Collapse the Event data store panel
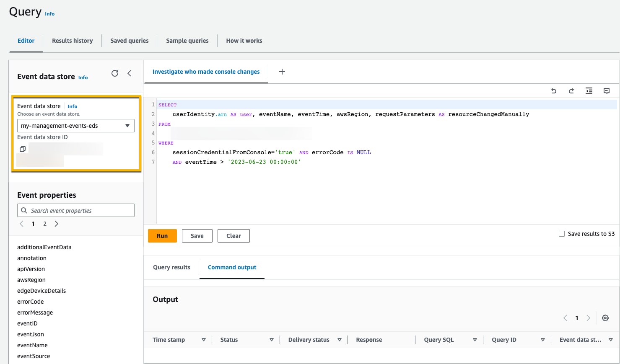The image size is (620, 364). coord(130,73)
